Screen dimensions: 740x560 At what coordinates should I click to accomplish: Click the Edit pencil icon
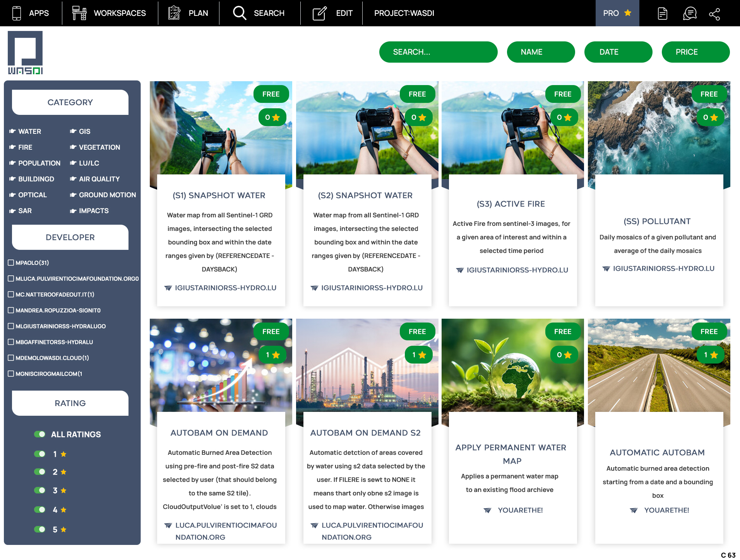point(320,13)
